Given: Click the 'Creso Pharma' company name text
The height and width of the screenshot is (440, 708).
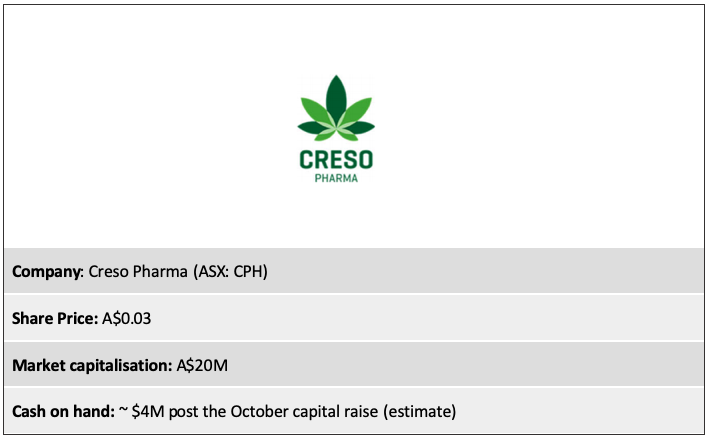Looking at the screenshot, I should pos(138,271).
